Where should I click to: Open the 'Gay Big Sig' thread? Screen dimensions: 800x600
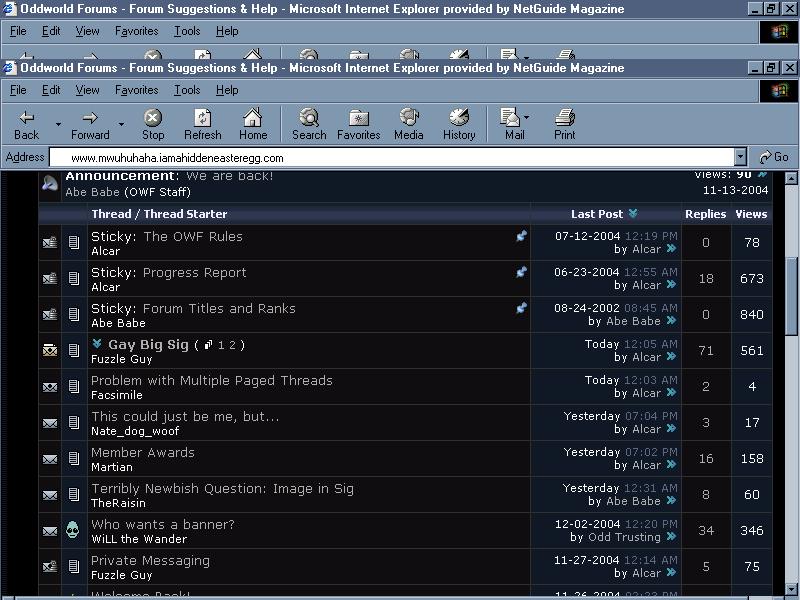click(148, 345)
